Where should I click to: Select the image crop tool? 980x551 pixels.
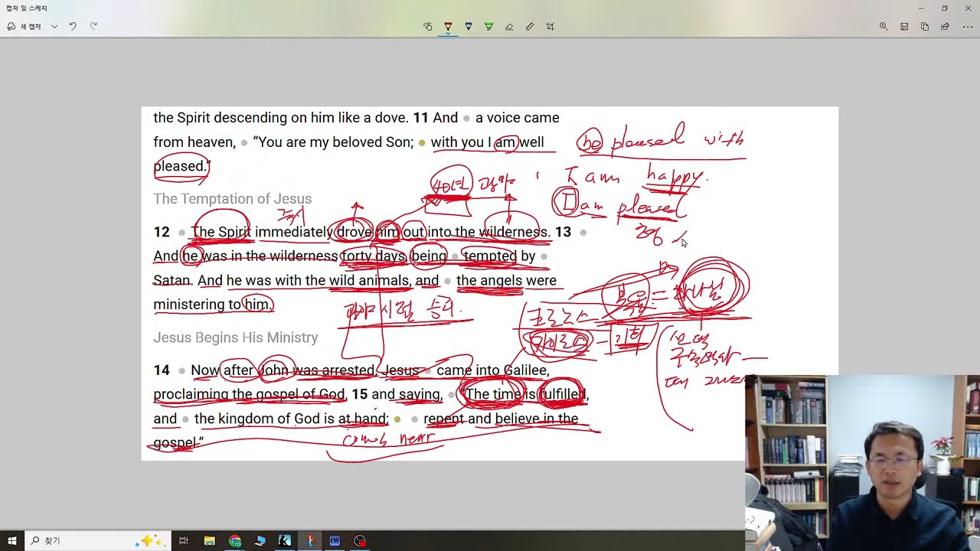(x=550, y=26)
